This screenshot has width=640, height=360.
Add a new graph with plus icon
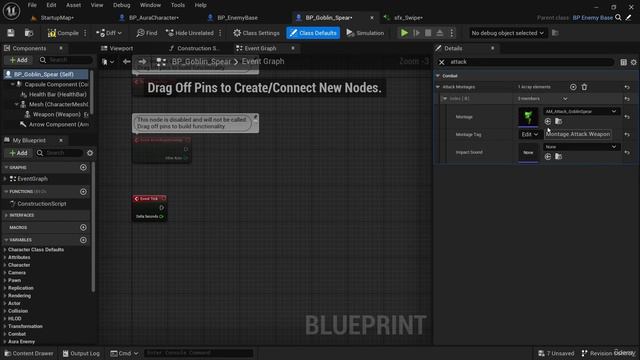[83, 167]
